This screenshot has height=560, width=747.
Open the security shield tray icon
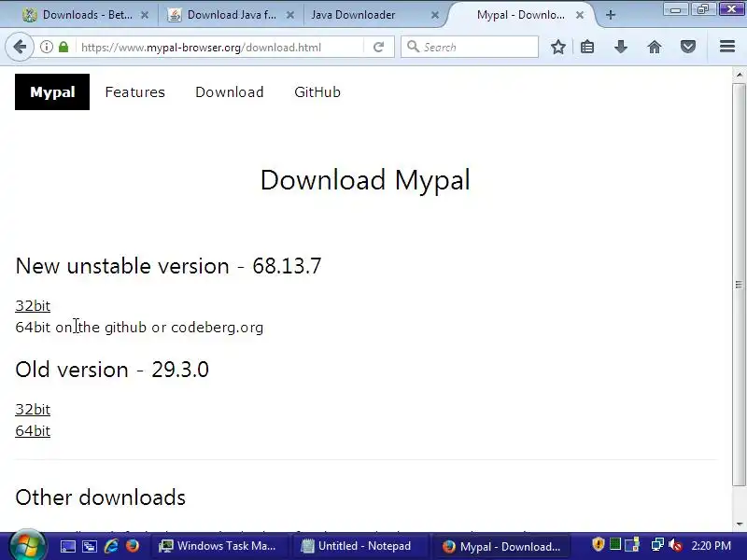click(598, 545)
